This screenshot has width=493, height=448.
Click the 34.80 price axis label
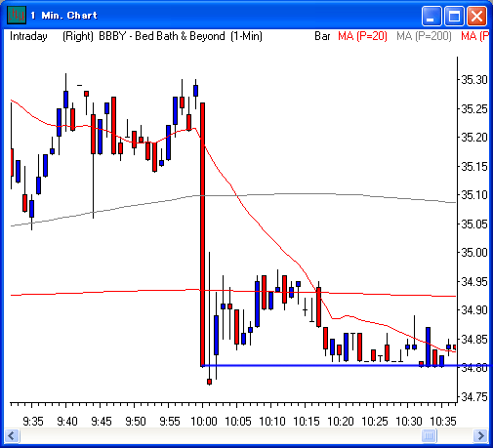click(x=474, y=368)
